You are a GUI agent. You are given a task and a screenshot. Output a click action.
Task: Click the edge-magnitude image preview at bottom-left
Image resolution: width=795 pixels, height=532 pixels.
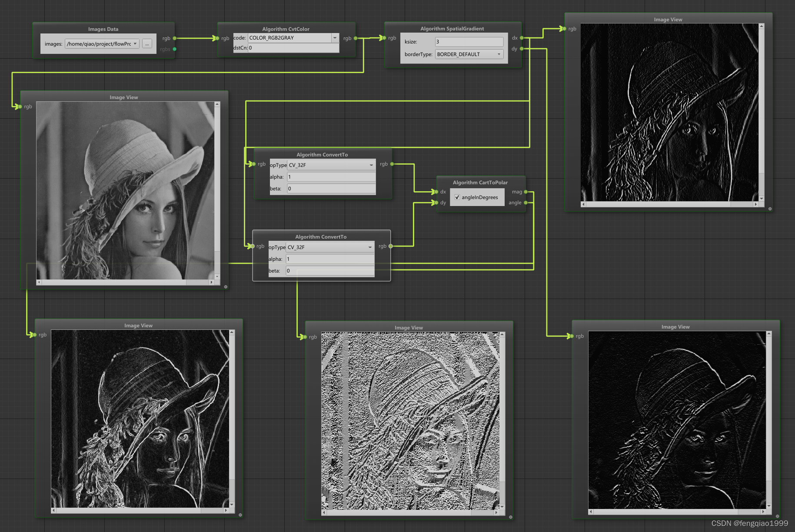click(x=140, y=419)
